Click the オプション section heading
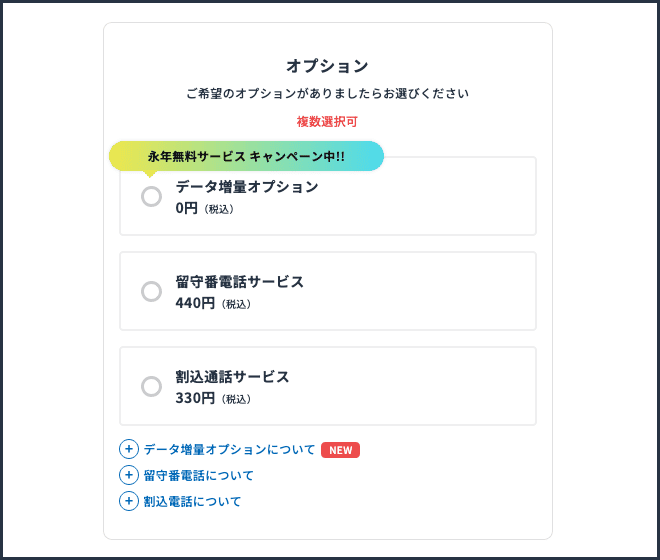The image size is (660, 560). coord(327,66)
